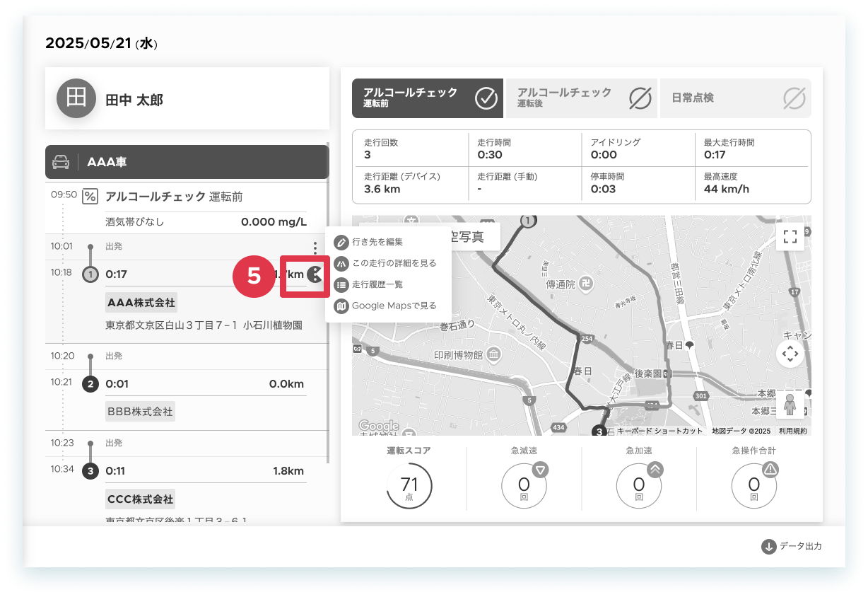Image resolution: width=868 pixels, height=597 pixels.
Task: Click stop marker 1 at top of map
Action: click(x=527, y=221)
